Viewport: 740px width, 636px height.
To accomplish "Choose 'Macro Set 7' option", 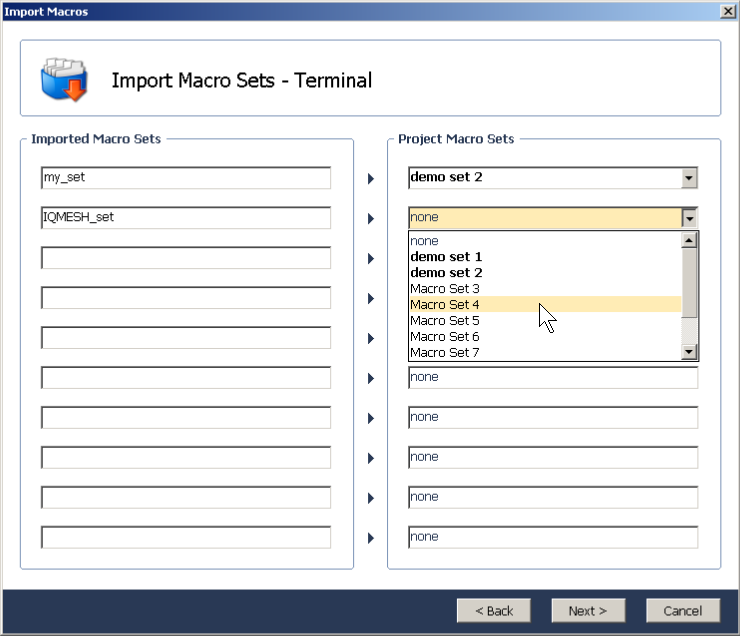I will [545, 352].
